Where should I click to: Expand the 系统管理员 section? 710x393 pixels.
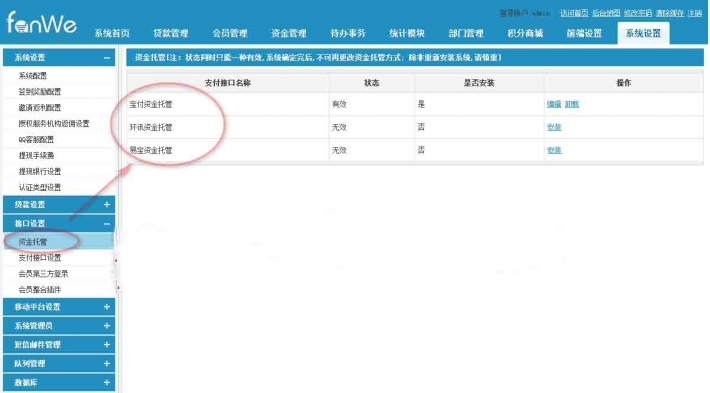59,326
